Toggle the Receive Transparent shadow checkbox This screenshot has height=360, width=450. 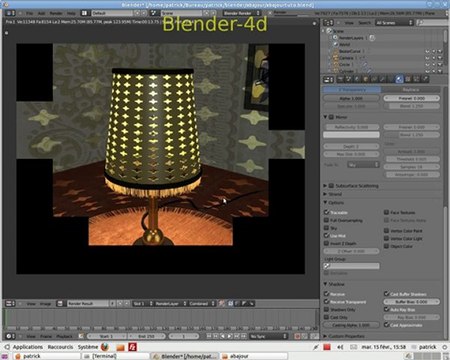pos(327,302)
